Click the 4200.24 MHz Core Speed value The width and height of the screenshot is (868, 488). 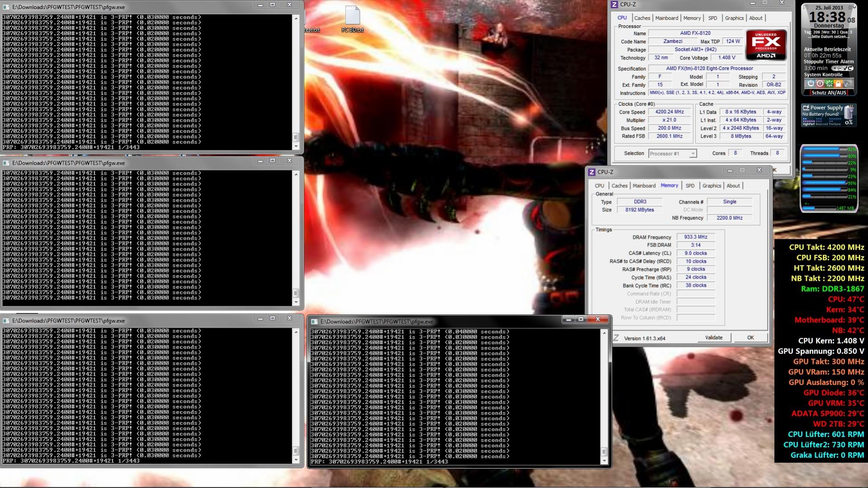tap(669, 112)
